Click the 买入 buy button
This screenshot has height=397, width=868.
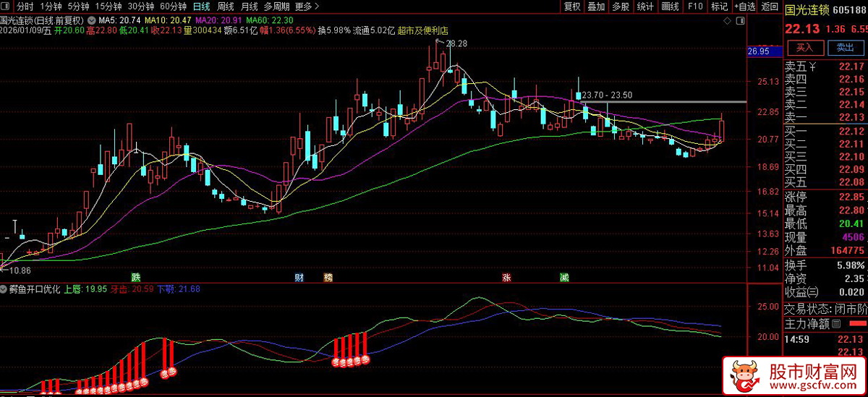[804, 48]
